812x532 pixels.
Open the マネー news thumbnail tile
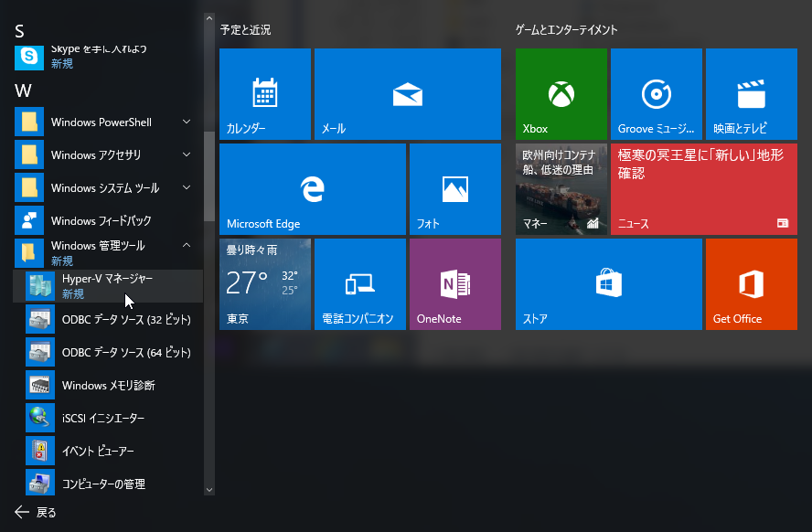561,189
